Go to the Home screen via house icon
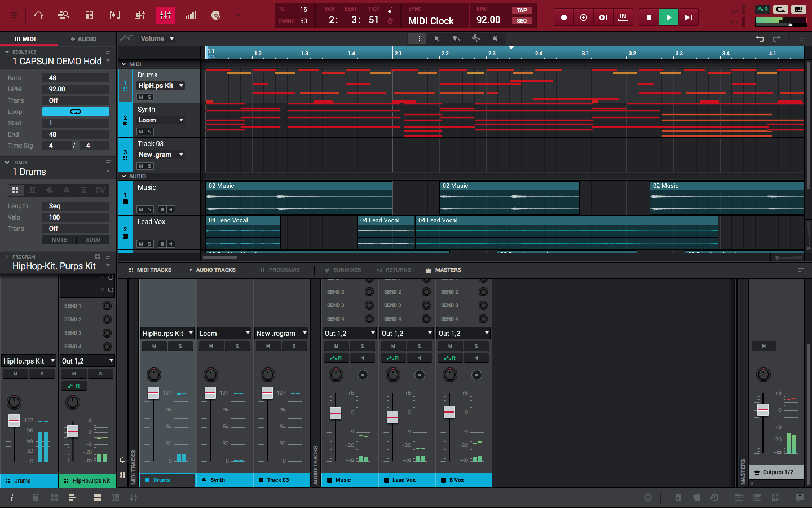 pyautogui.click(x=38, y=15)
